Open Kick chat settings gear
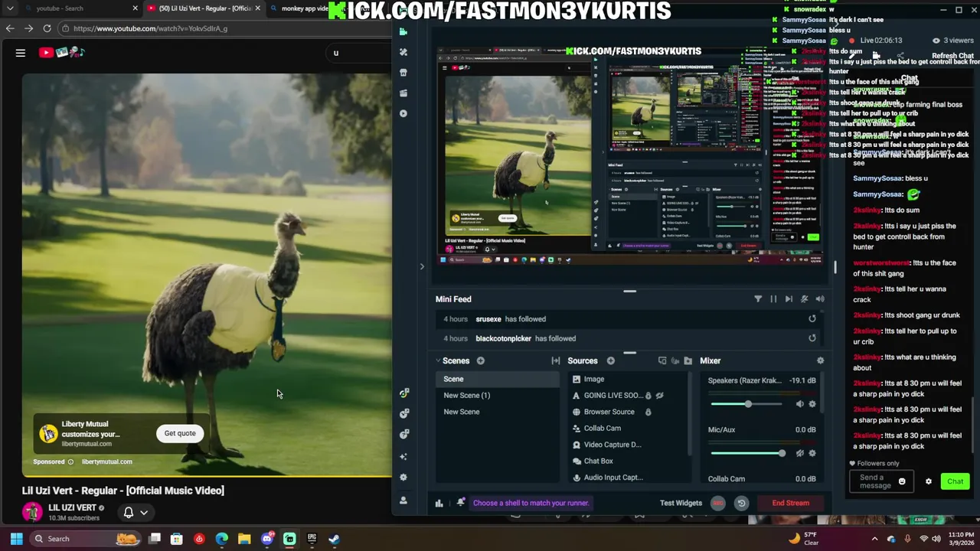The width and height of the screenshot is (980, 551). click(x=929, y=481)
